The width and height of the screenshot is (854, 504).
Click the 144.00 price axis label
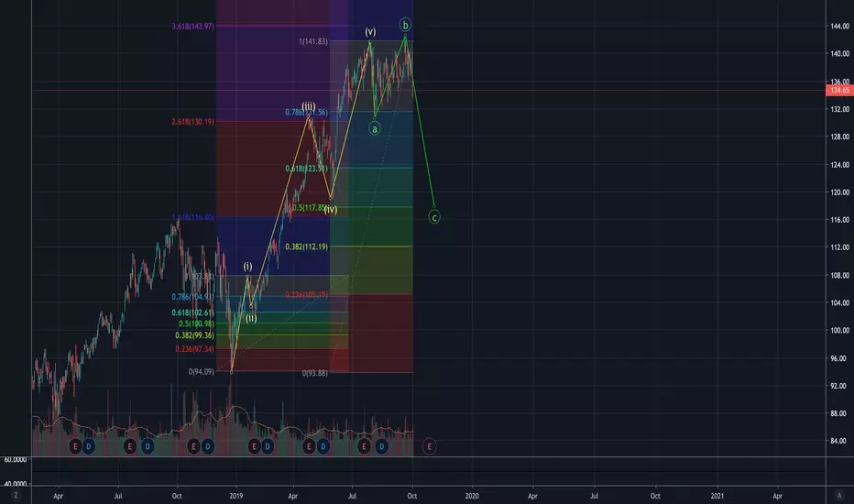(x=840, y=27)
